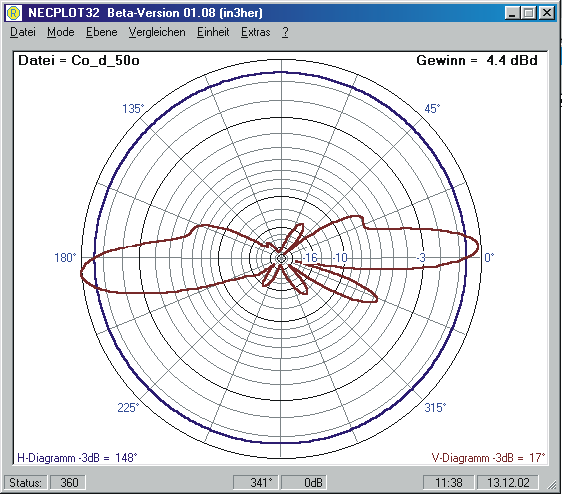Click the 0° angle label
This screenshot has width=562, height=494.
489,257
